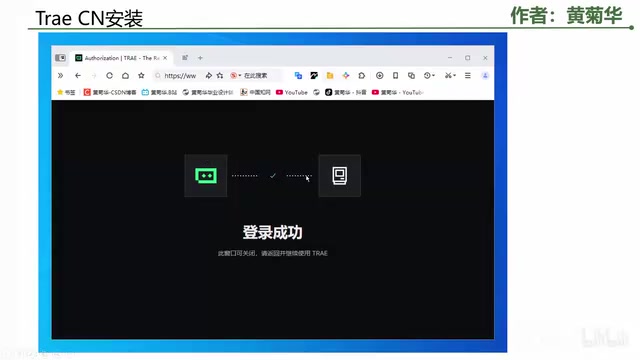Open the Bilibili bookmark
The image size is (640, 360).
pos(159,93)
